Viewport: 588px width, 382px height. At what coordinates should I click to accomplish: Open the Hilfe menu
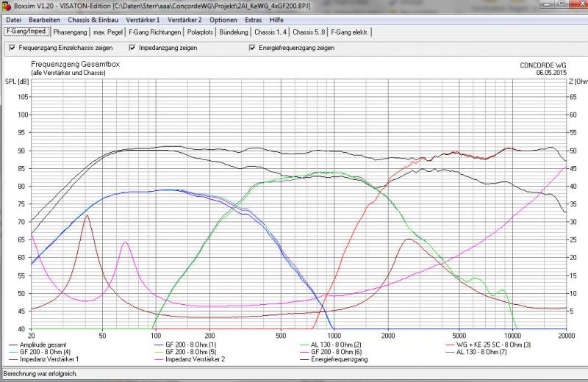coord(276,20)
